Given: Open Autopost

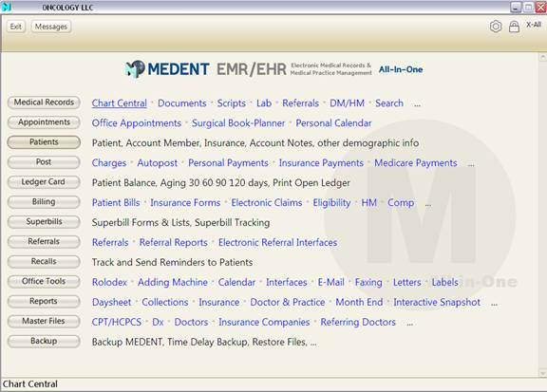Looking at the screenshot, I should click(157, 163).
